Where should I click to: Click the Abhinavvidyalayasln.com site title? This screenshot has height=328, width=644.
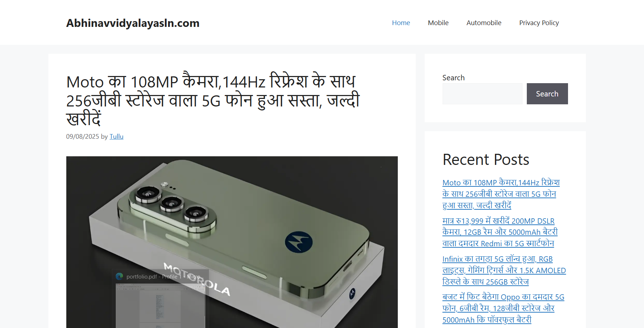133,23
